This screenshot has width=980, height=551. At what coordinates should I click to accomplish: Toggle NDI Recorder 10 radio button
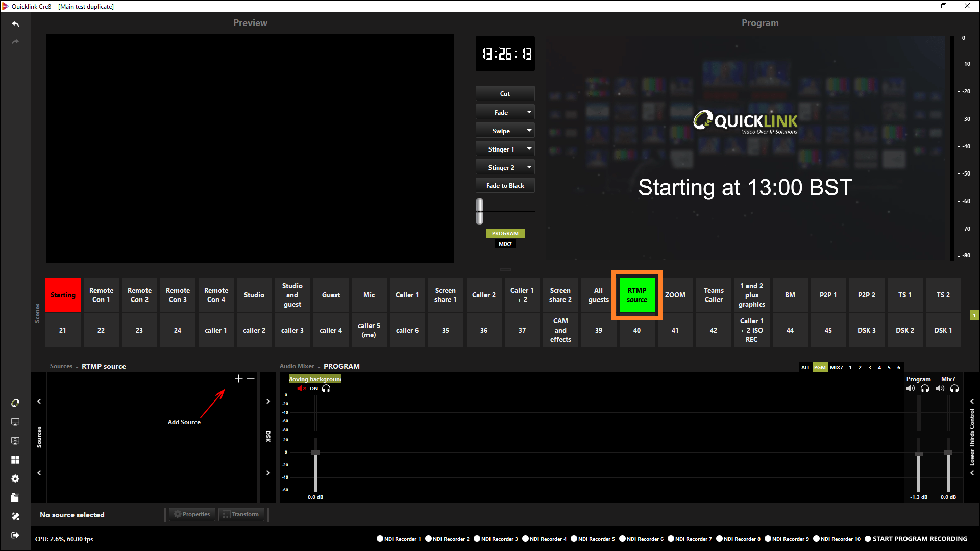tap(816, 539)
